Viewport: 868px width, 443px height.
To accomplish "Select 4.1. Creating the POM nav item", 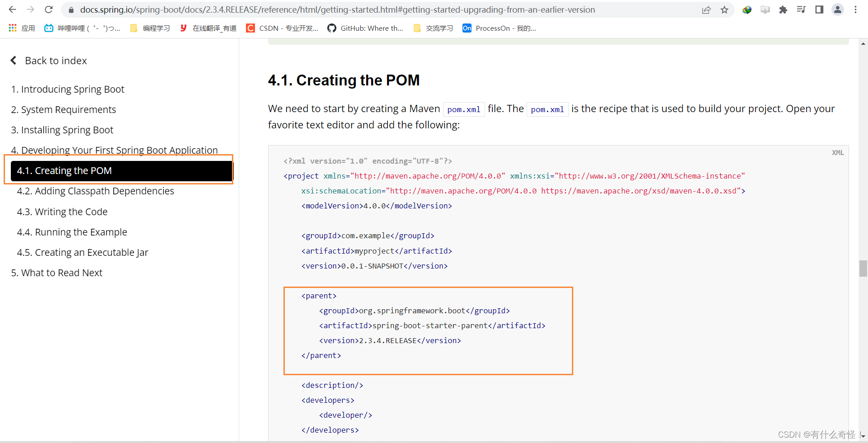I will [x=121, y=171].
